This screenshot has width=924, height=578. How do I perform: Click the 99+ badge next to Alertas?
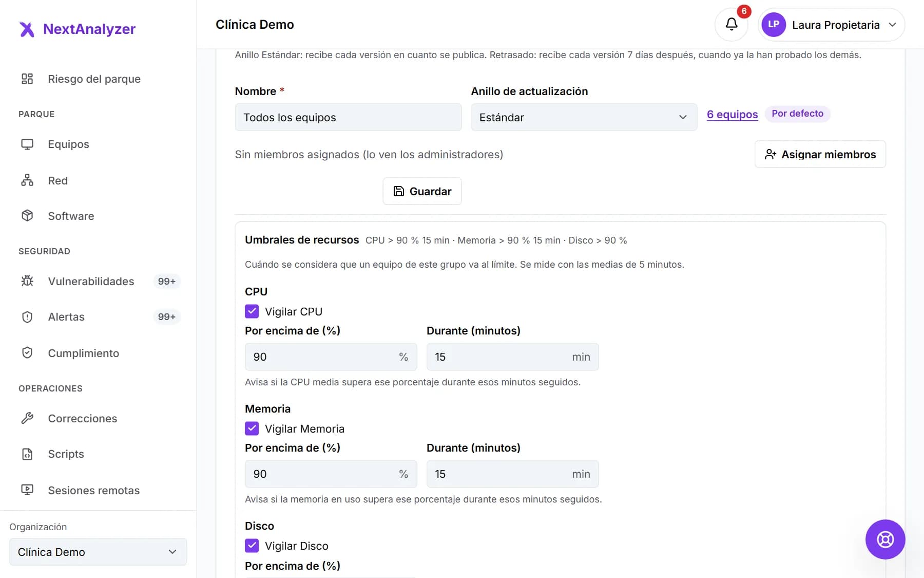point(166,317)
